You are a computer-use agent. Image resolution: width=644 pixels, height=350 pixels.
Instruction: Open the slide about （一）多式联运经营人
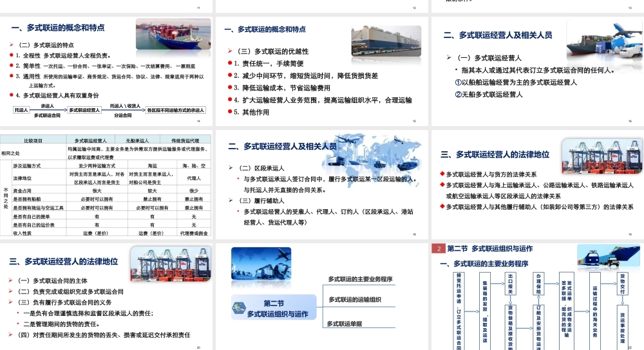[x=538, y=71]
